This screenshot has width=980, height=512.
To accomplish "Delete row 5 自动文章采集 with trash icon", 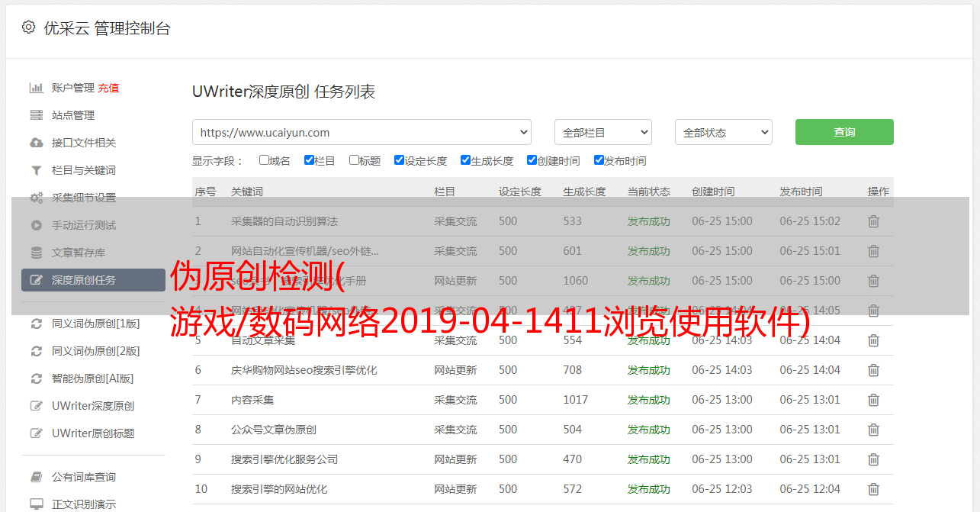I will pos(874,340).
